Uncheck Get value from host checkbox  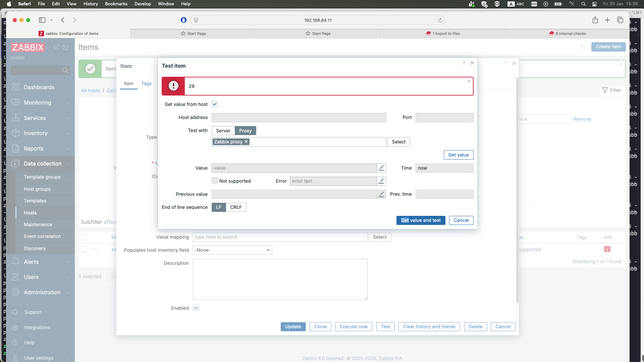[215, 104]
